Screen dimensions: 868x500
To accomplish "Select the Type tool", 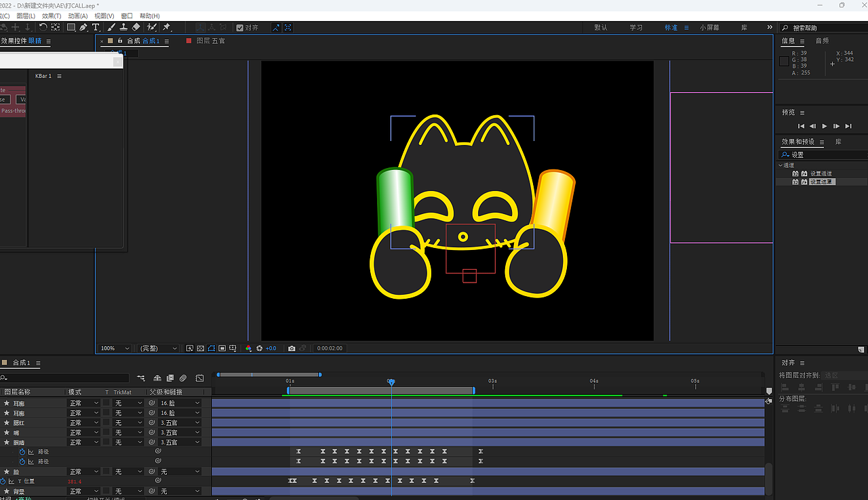I will 96,28.
